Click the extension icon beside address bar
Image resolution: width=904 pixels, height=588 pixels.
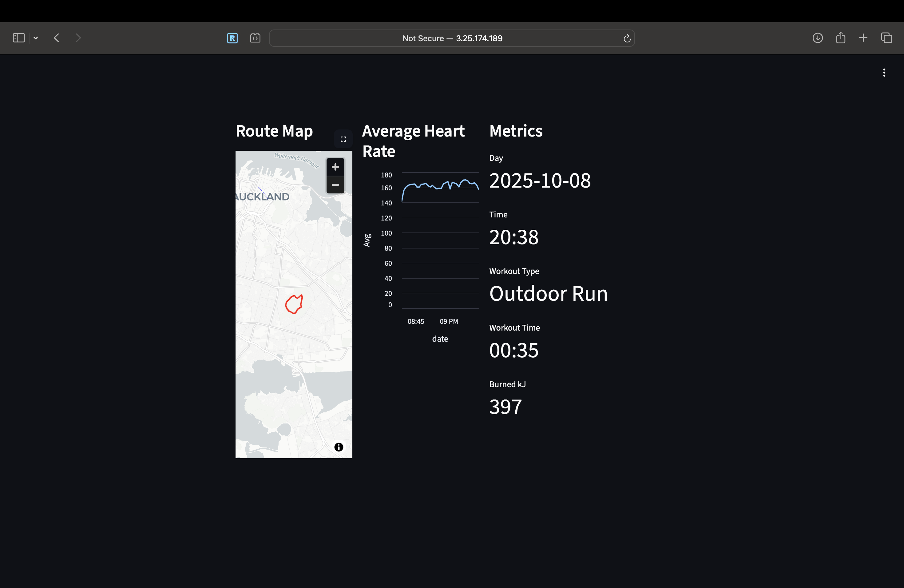(255, 38)
